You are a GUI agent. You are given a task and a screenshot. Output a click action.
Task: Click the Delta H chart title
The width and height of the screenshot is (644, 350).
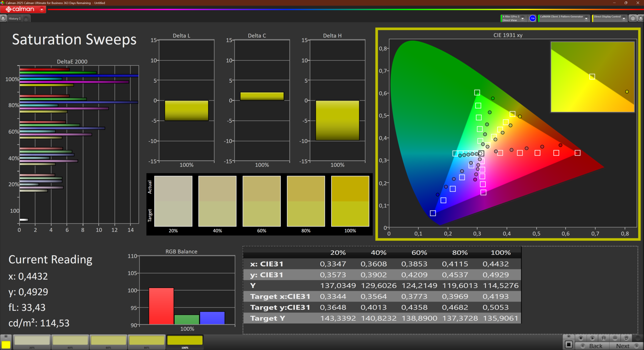tap(332, 36)
